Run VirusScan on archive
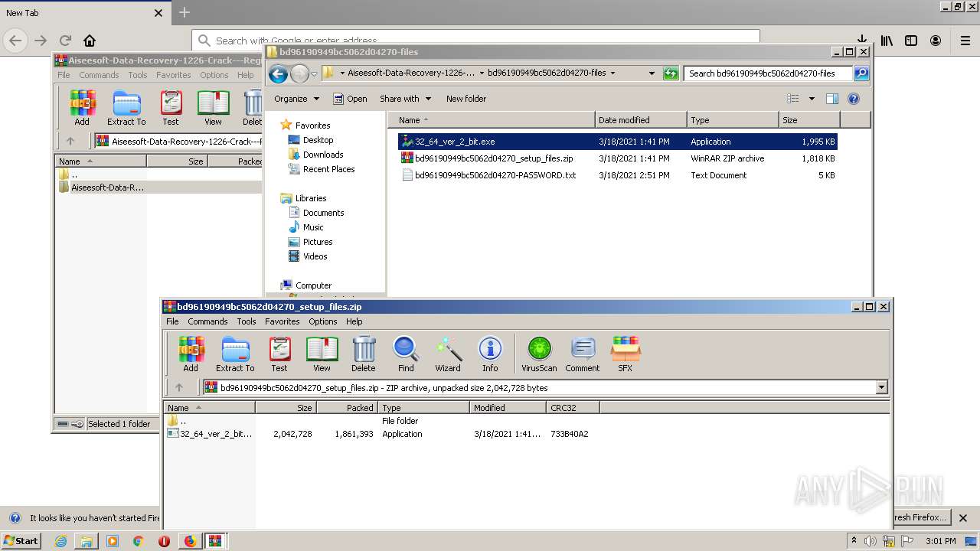980x551 pixels. pos(539,354)
